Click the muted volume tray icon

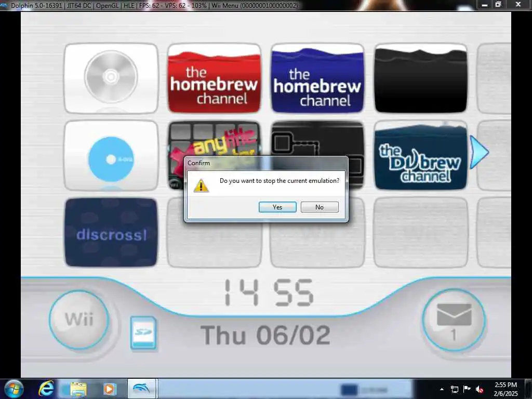tap(480, 389)
